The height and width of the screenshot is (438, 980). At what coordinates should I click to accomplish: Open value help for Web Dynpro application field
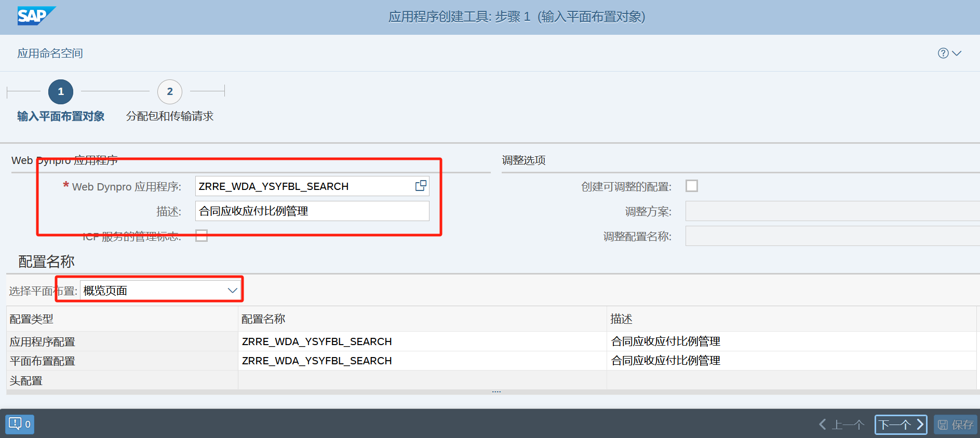tap(421, 186)
